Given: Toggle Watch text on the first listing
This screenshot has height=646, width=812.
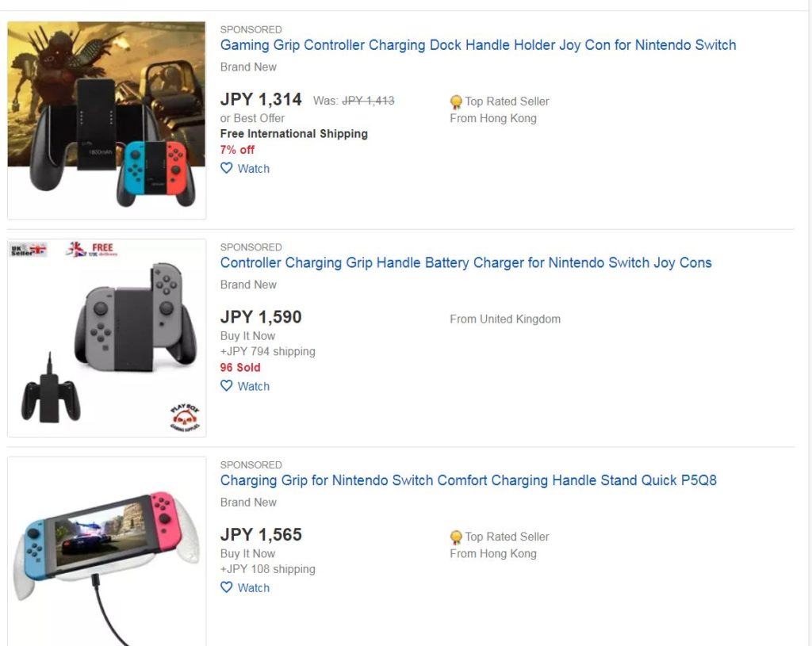Looking at the screenshot, I should pyautogui.click(x=254, y=168).
